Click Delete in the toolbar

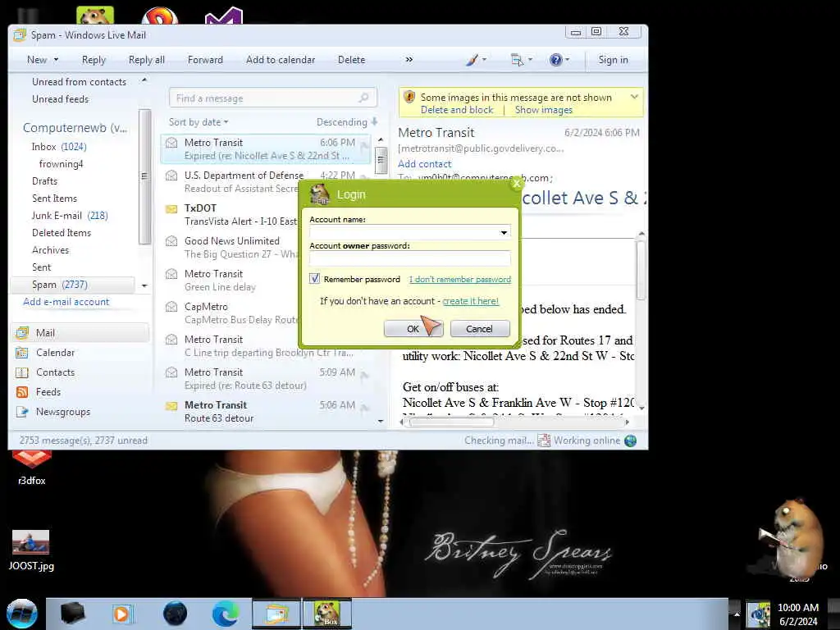click(351, 60)
